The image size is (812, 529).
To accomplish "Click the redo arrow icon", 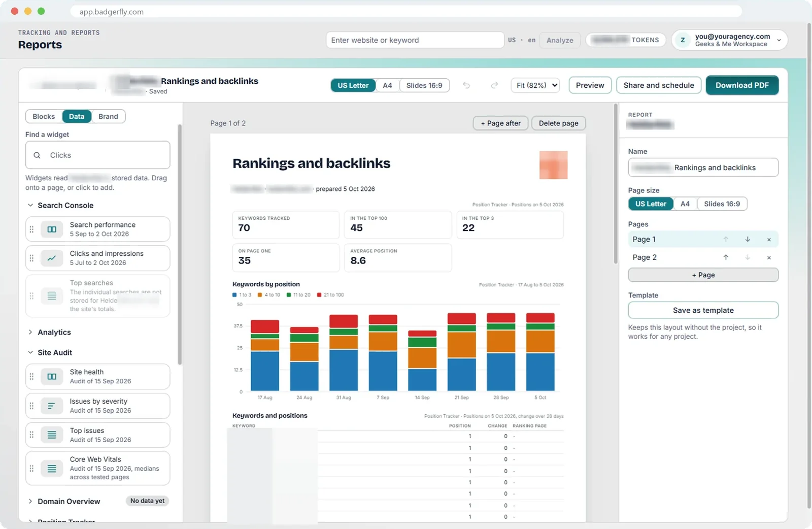I will [494, 85].
